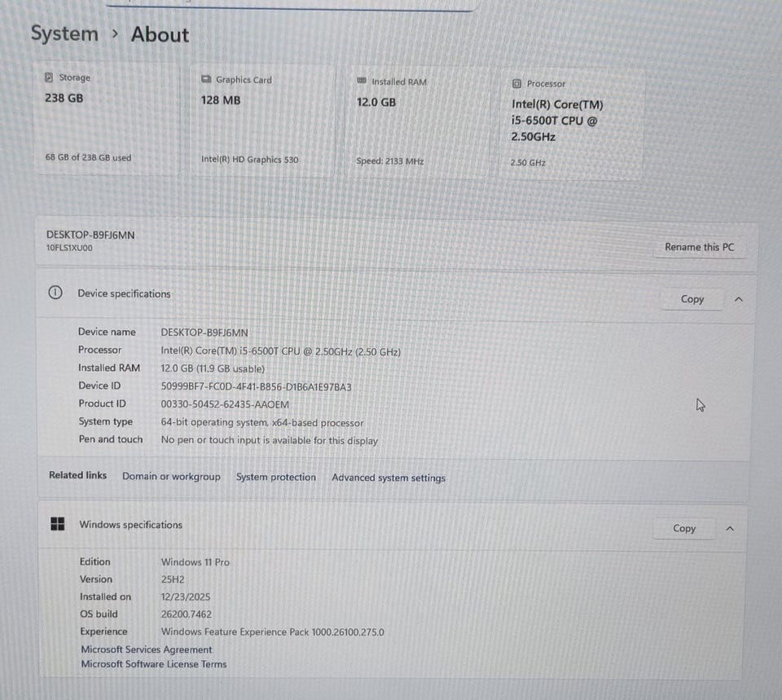Copy the Windows specifications

683,528
